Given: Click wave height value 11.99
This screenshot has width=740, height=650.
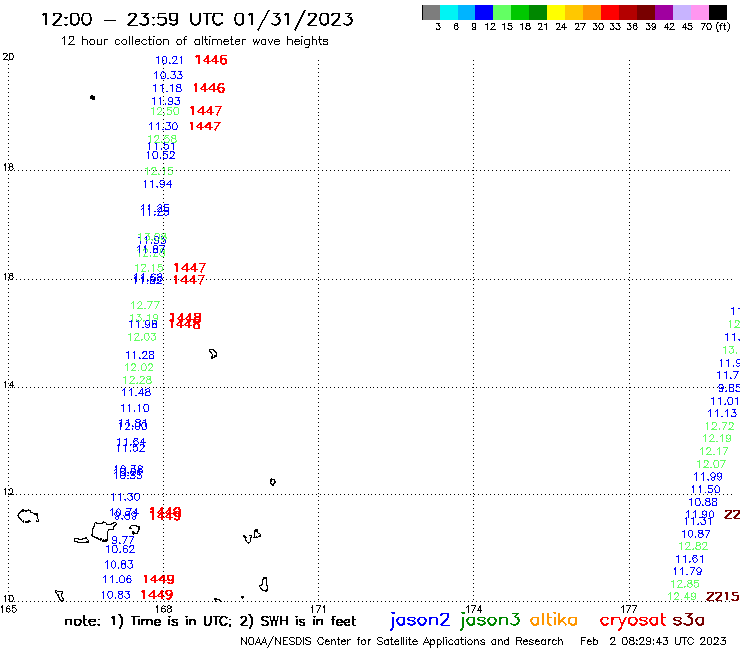Looking at the screenshot, I should pos(708,477).
